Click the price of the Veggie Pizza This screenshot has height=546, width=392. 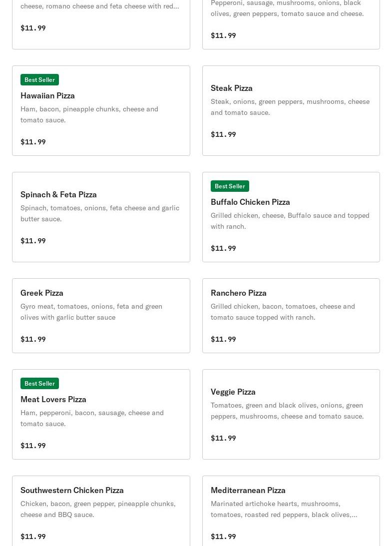tap(223, 438)
